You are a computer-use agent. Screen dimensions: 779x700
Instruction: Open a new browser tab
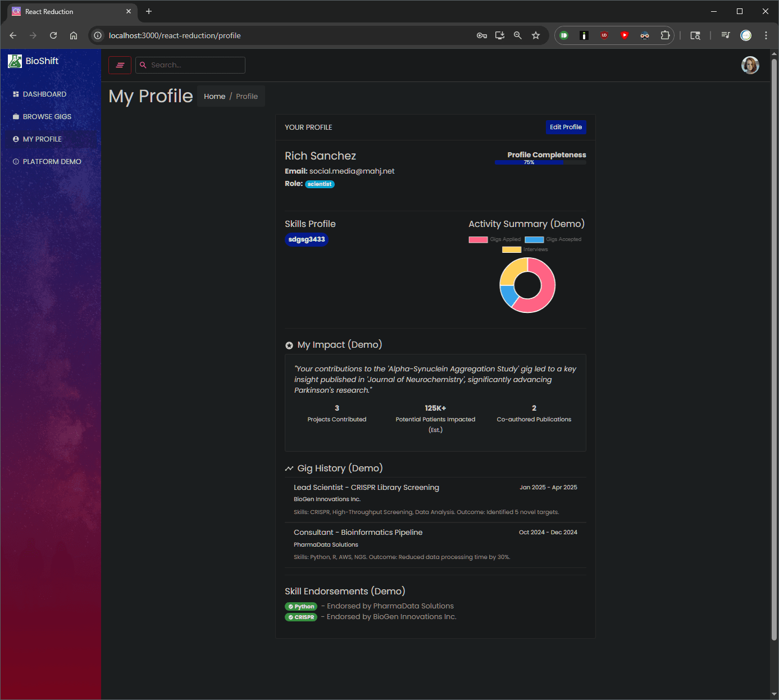click(149, 11)
